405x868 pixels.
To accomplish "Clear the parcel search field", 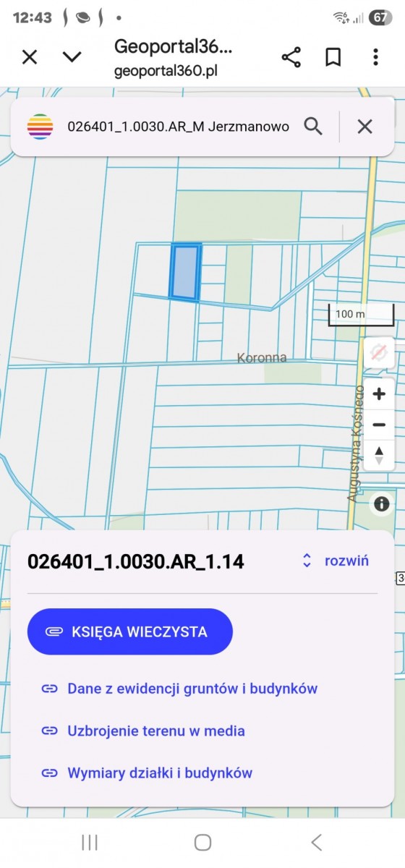I will (365, 127).
